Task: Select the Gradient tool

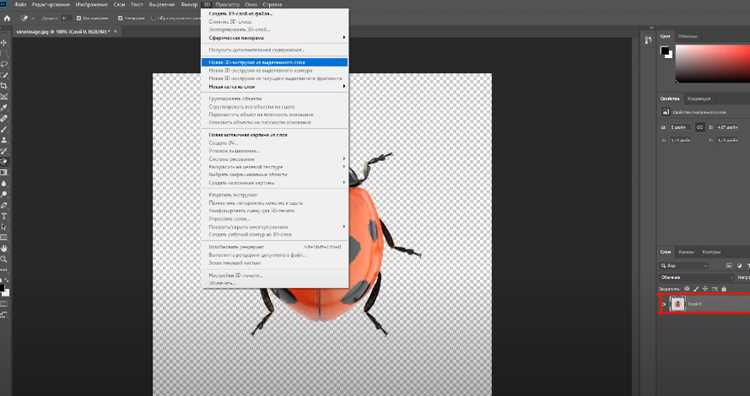Action: pos(4,172)
